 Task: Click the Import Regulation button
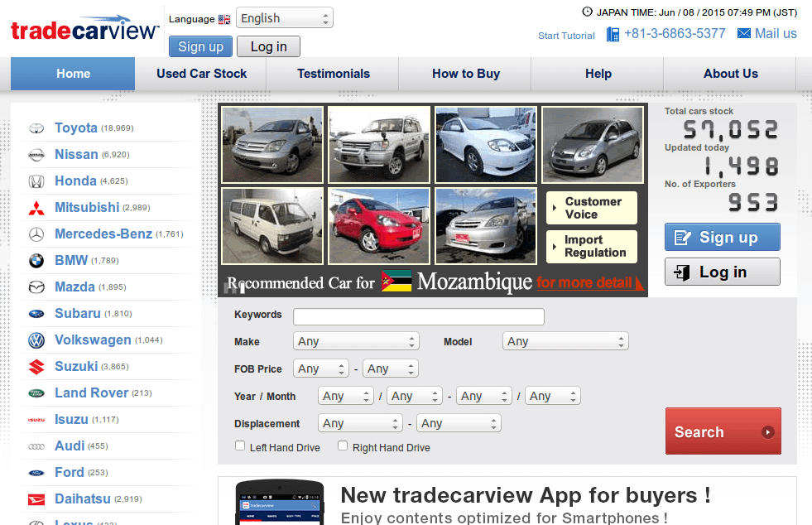[591, 246]
